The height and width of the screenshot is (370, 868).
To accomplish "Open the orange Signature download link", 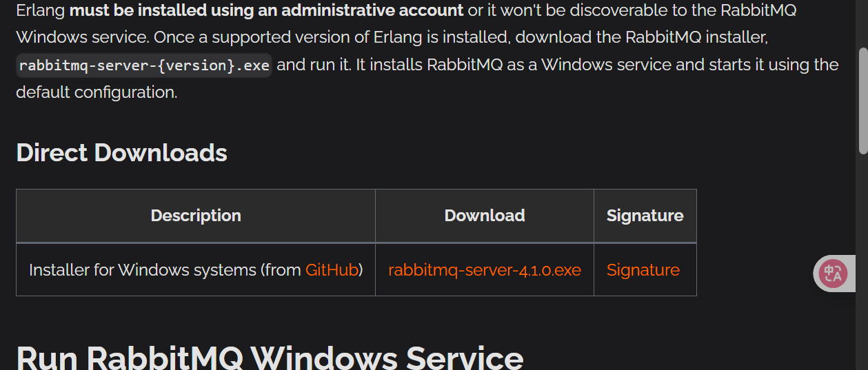I will point(643,270).
